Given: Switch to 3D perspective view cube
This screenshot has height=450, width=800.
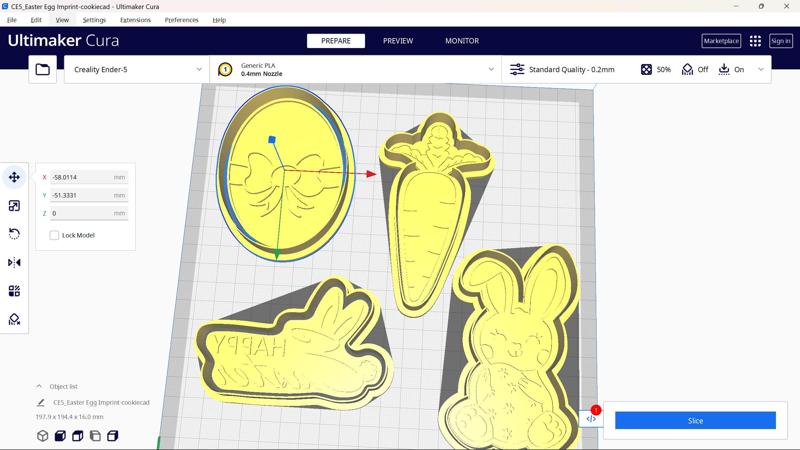Looking at the screenshot, I should [x=42, y=436].
